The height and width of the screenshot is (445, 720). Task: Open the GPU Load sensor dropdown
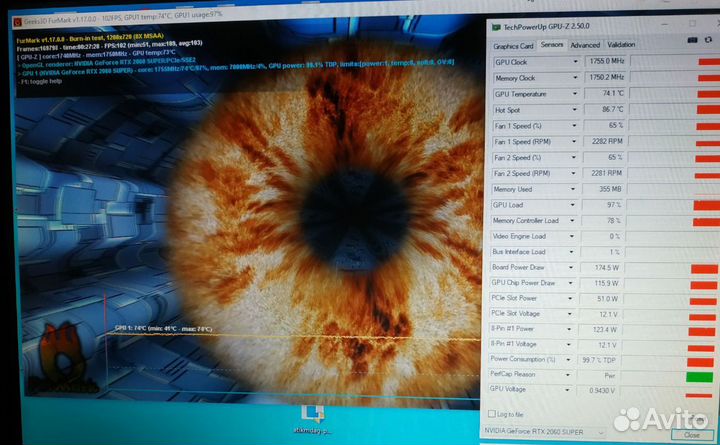pyautogui.click(x=572, y=205)
